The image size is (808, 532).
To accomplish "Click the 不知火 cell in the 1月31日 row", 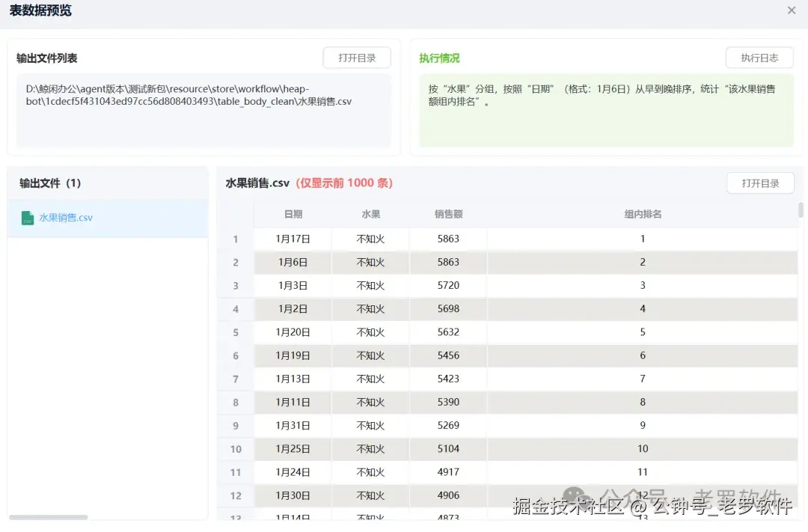I will pyautogui.click(x=370, y=426).
